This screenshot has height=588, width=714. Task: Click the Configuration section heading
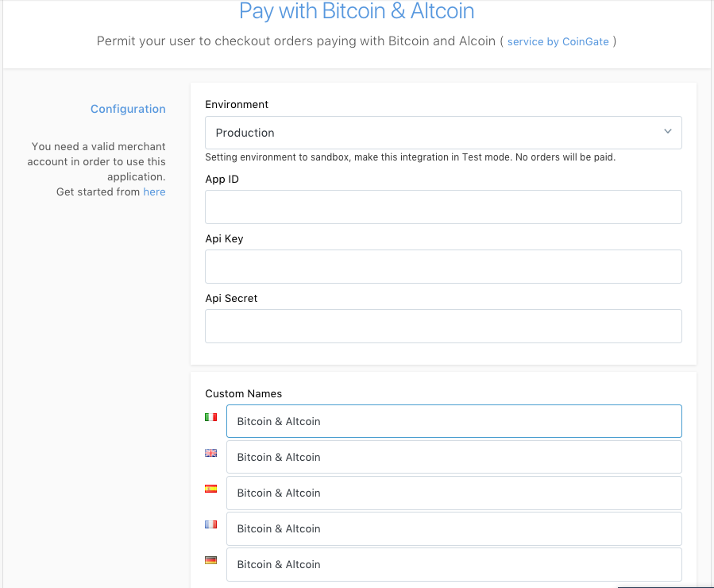128,109
